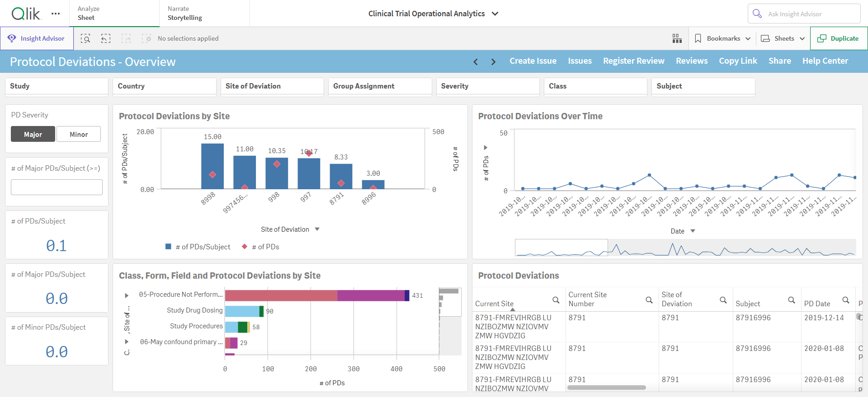Viewport: 868px width, 397px height.
Task: Expand the Sheets dropdown
Action: pyautogui.click(x=783, y=38)
